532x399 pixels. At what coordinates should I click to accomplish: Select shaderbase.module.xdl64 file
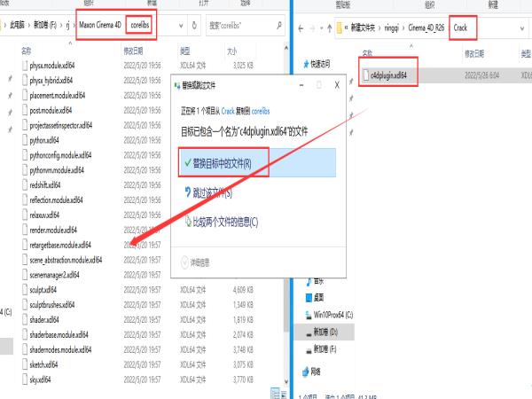[x=55, y=334]
